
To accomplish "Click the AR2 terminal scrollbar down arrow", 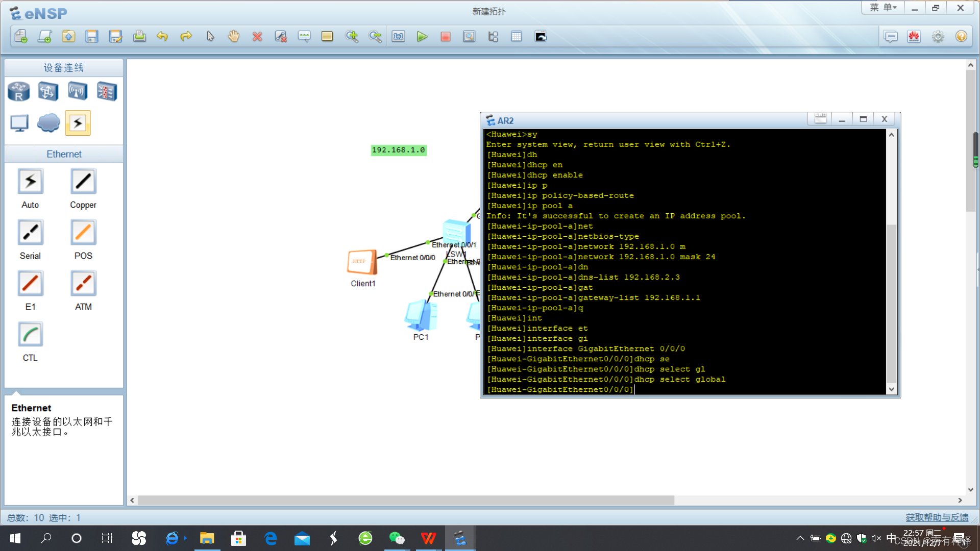I will point(891,389).
